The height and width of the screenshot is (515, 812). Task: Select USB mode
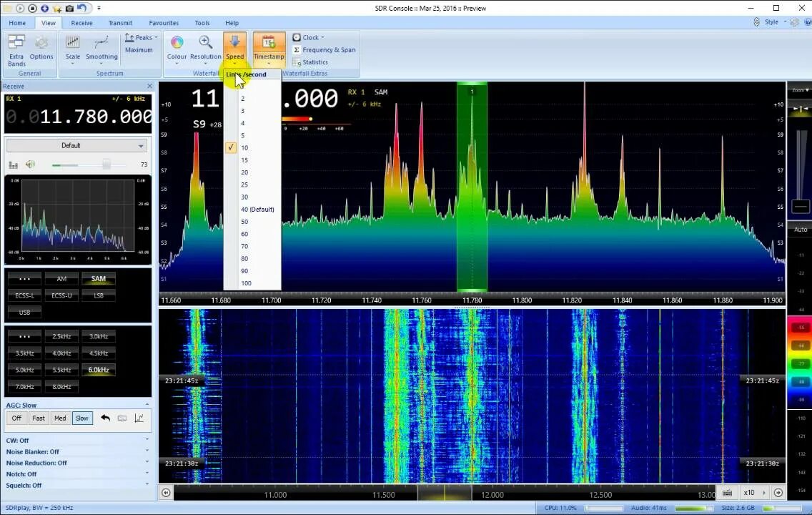click(24, 312)
